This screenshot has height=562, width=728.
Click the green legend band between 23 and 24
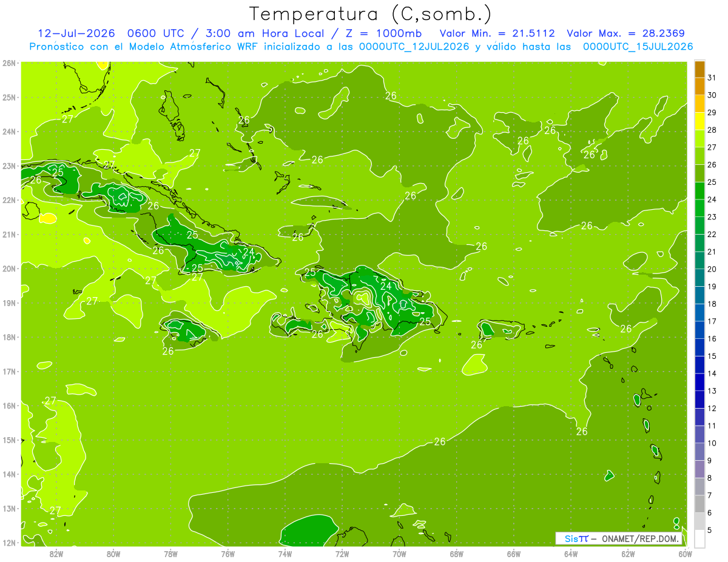(699, 209)
